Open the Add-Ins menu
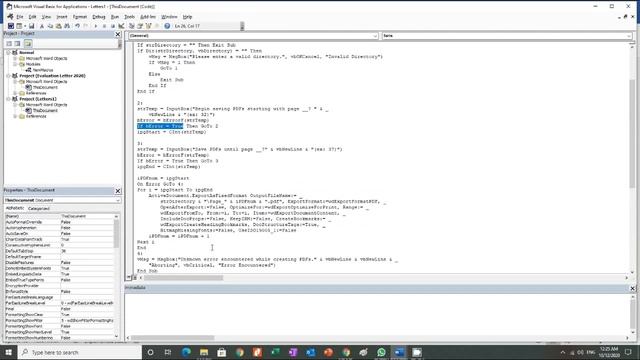The height and width of the screenshot is (360, 640). point(148,17)
